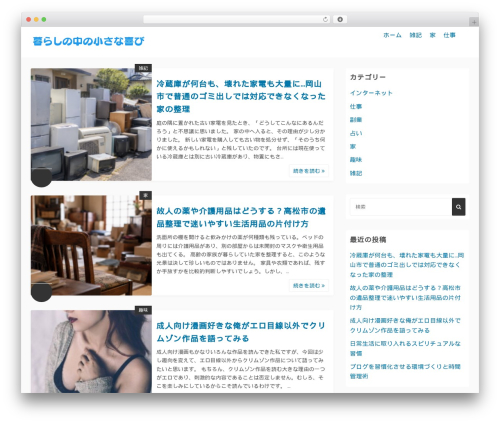Click the browser address bar
Screen dimensions: 500x423
pyautogui.click(x=236, y=20)
